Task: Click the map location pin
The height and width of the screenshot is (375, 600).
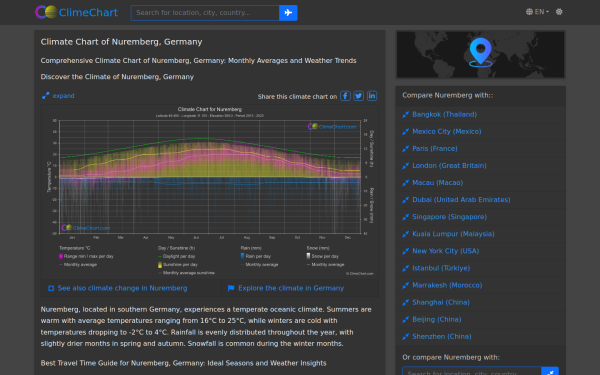Action: (x=481, y=51)
